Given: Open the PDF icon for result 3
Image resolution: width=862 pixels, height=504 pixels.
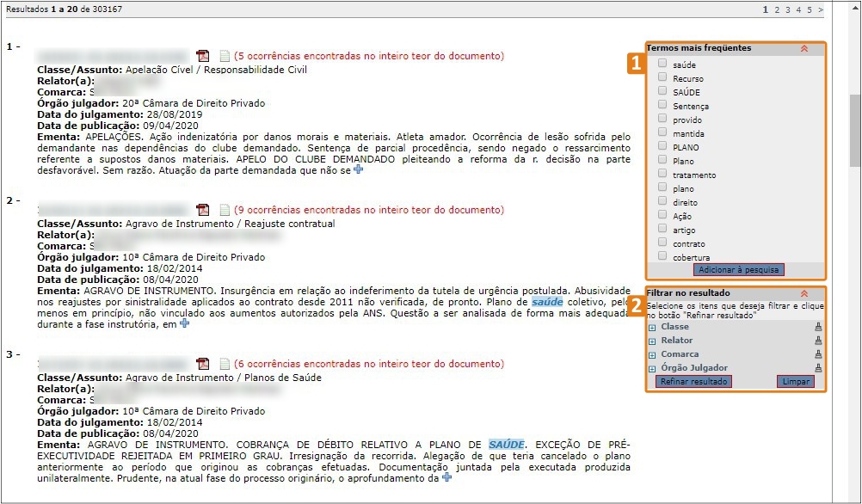Looking at the screenshot, I should 203,364.
